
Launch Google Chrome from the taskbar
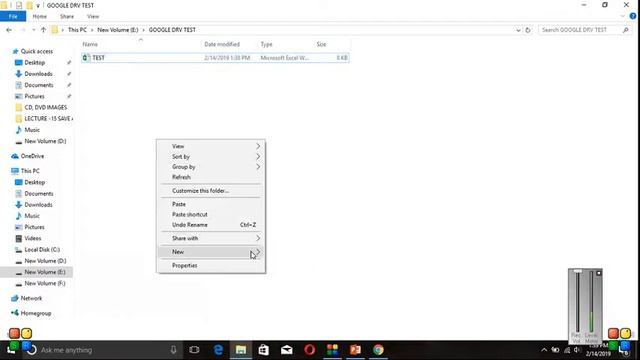(x=378, y=350)
